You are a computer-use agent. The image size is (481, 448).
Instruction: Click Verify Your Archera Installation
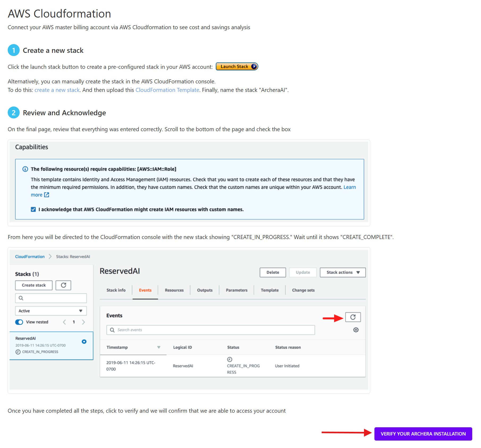click(x=423, y=434)
